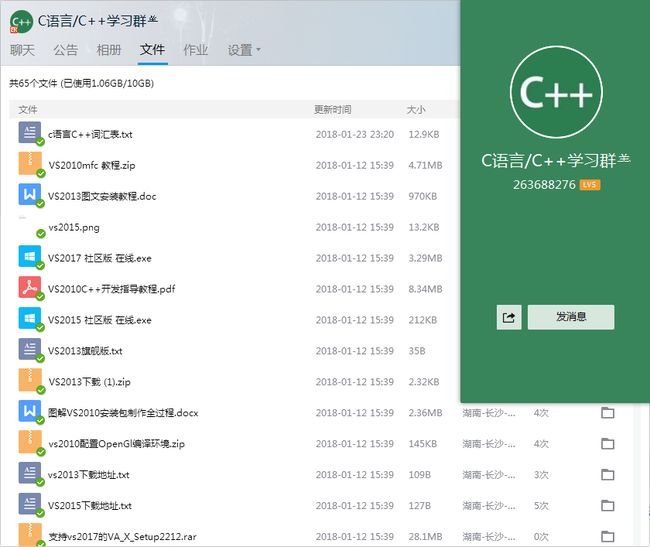Screen dimensions: 650x547
Task: Open folder icon for 支持vs2017的VA_X_Setup2212.rar row
Action: coord(608,537)
